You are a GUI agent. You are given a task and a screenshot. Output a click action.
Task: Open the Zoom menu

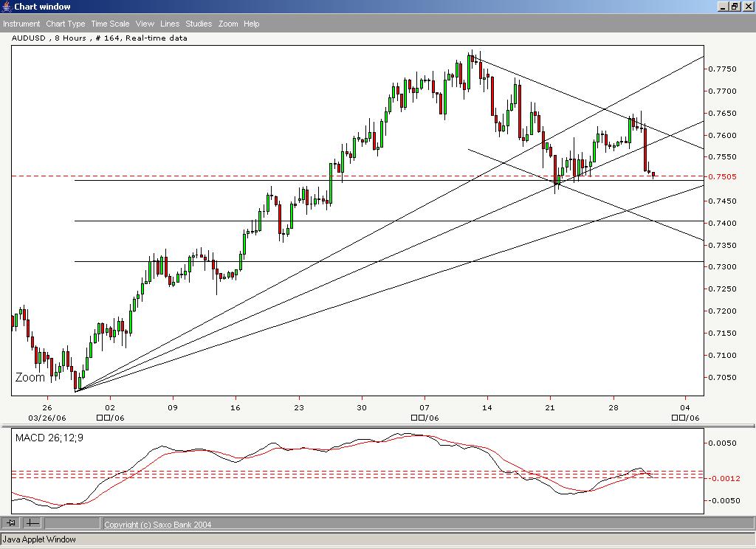[x=228, y=24]
